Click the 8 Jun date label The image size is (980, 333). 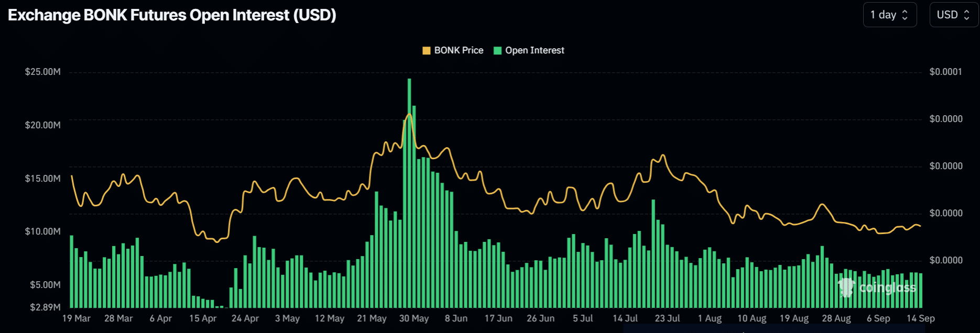pos(456,318)
